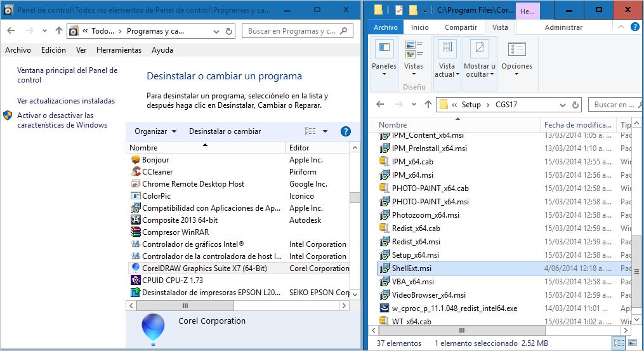Customize Quick Access Toolbar dropdown arrow

pyautogui.click(x=424, y=10)
